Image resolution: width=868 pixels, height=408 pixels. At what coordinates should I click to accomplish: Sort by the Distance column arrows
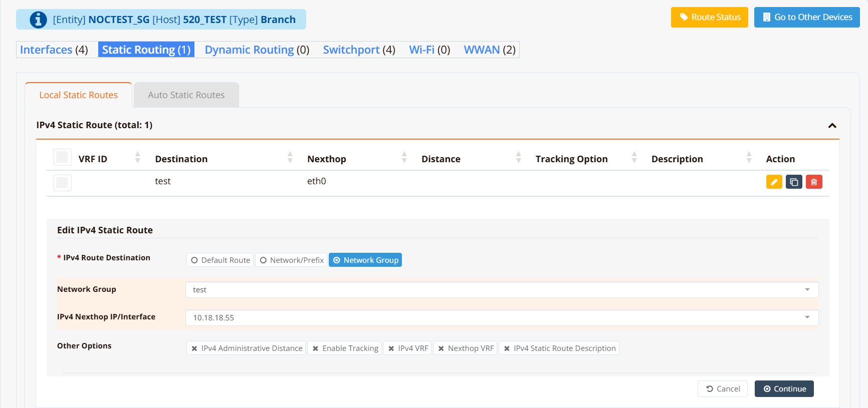(518, 158)
